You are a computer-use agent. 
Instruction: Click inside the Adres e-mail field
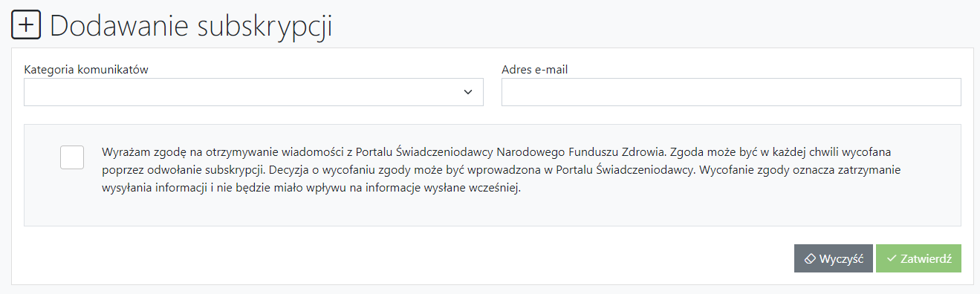coord(731,92)
